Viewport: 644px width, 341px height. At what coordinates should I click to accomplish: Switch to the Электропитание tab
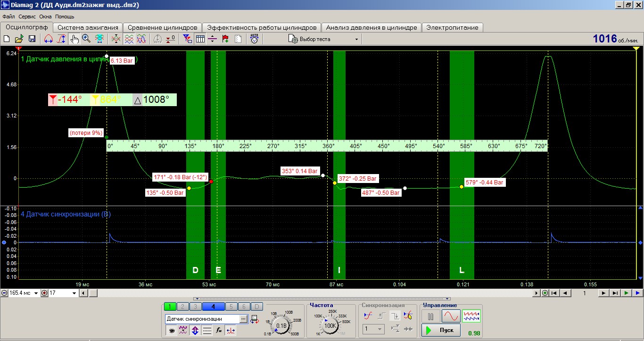(453, 27)
